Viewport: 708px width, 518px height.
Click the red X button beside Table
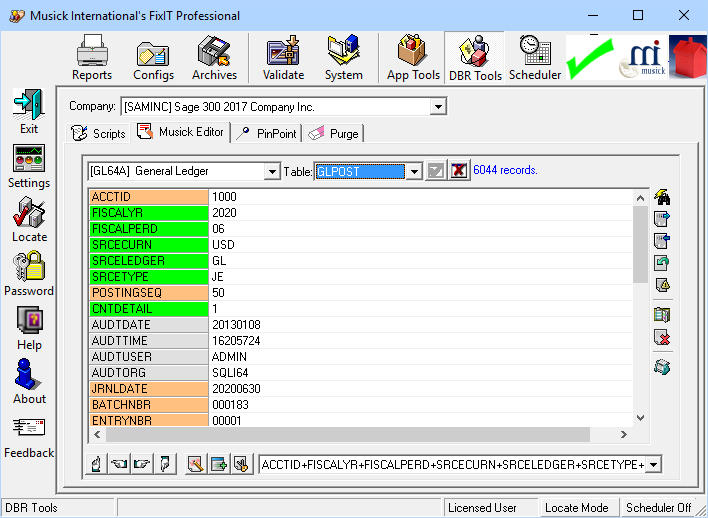point(459,170)
